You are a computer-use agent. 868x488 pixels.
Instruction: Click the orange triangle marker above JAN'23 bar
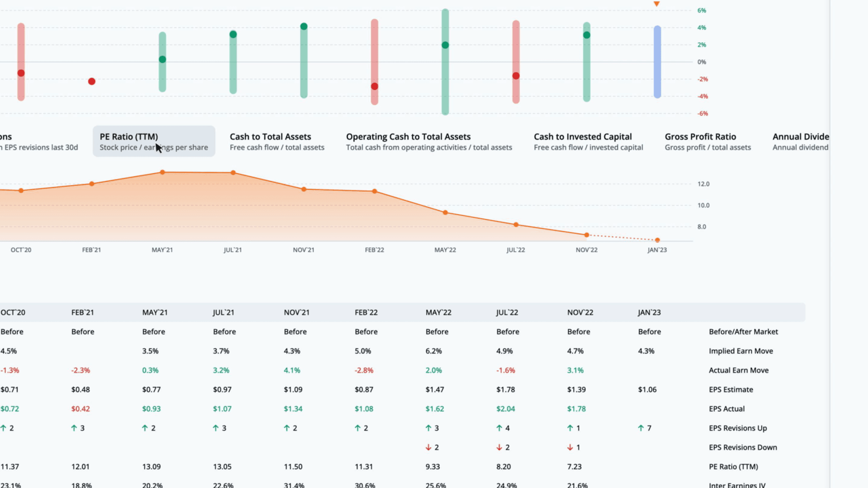(657, 4)
